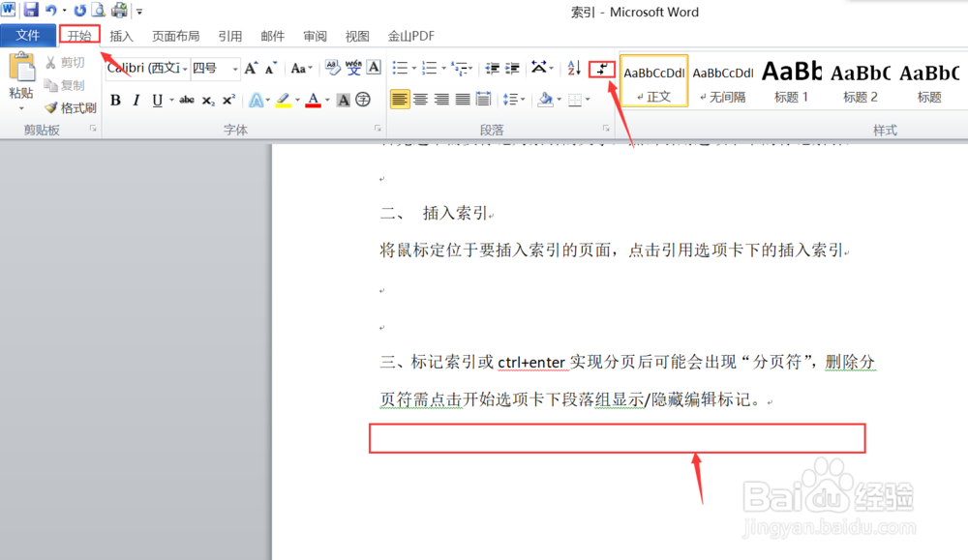Toggle strikethrough formatting
The height and width of the screenshot is (560, 968).
[187, 100]
